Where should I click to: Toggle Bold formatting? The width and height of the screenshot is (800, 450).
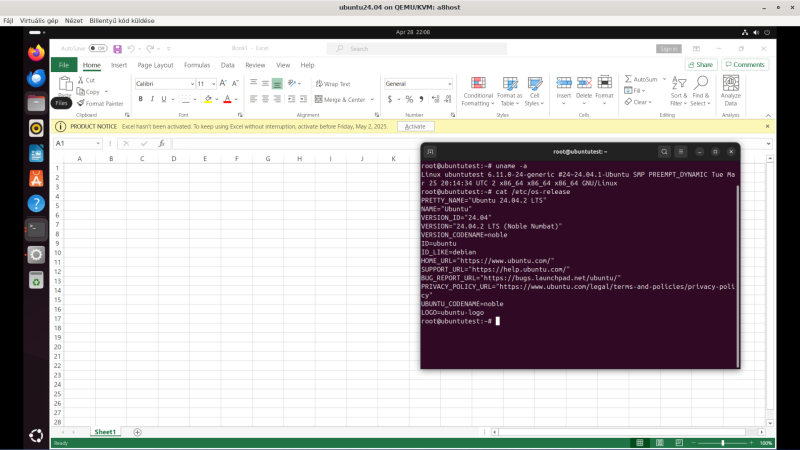(140, 99)
